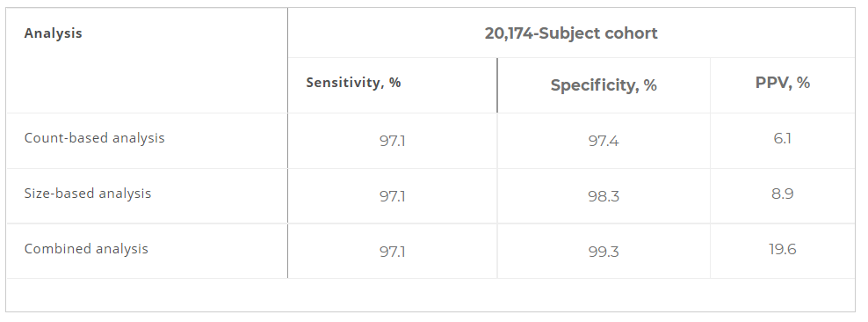Click Size-based sensitivity value 97.1
Screen dimensions: 868x322
[393, 196]
